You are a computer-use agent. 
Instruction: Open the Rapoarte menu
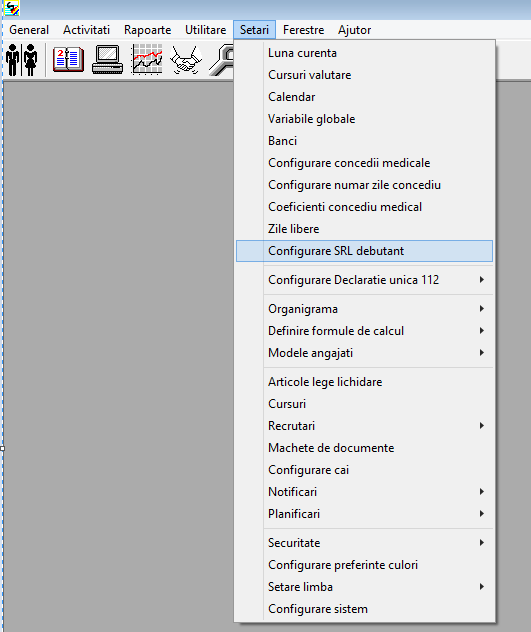[x=148, y=30]
